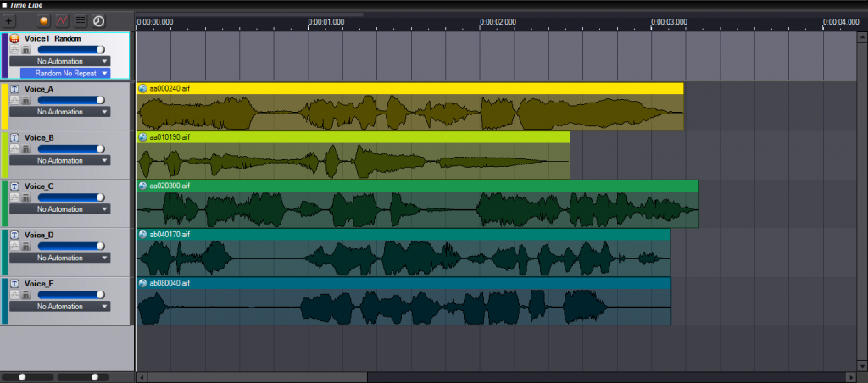Click the list view toolbar icon
868x383 pixels.
(x=81, y=21)
